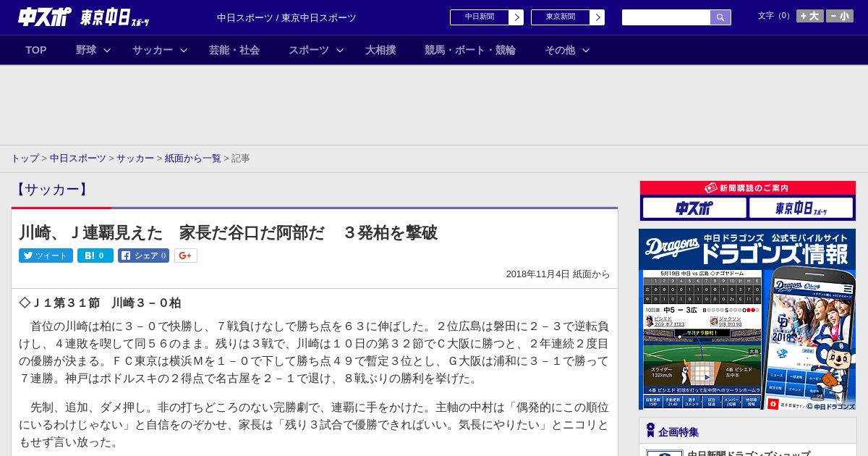868x456 pixels.
Task: Click the Tokyo Chunichi Sports logo in the header
Action: pos(115,17)
